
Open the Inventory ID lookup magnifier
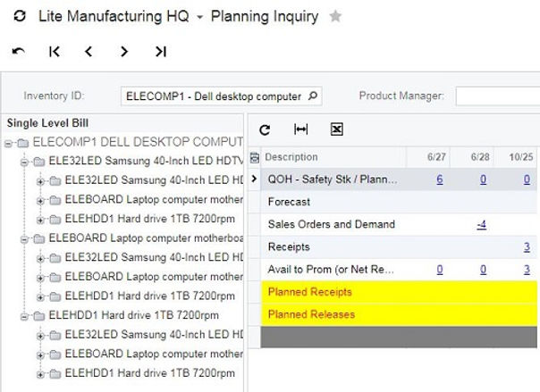point(312,96)
